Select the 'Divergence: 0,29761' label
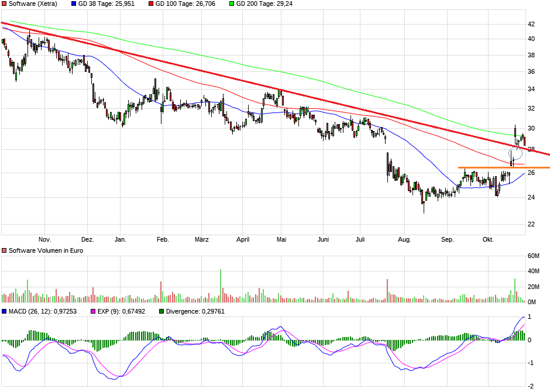 click(x=195, y=311)
